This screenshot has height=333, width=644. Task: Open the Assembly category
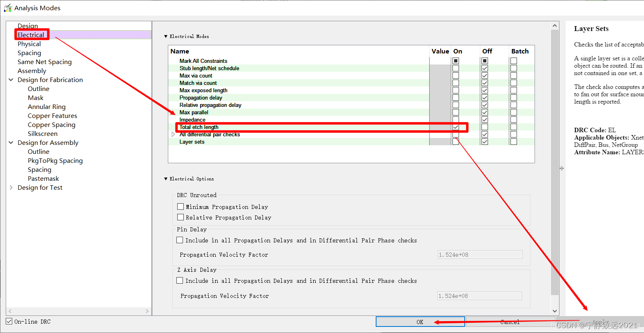[32, 71]
